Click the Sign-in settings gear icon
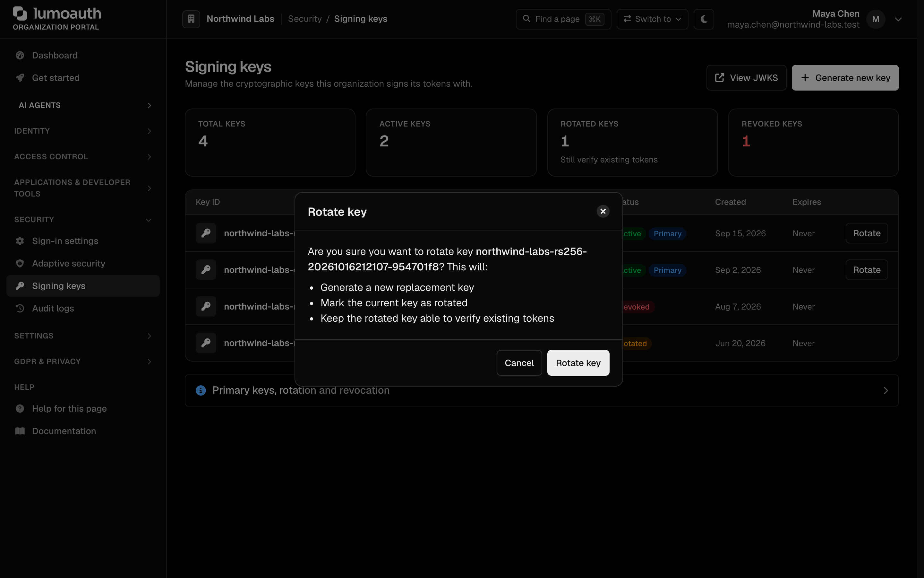The image size is (924, 578). point(20,241)
